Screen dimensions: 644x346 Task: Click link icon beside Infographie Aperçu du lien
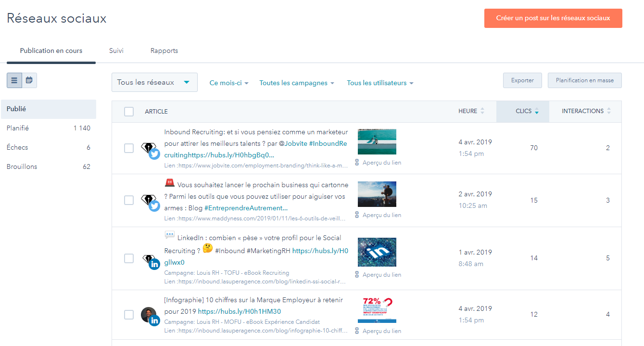(x=357, y=331)
